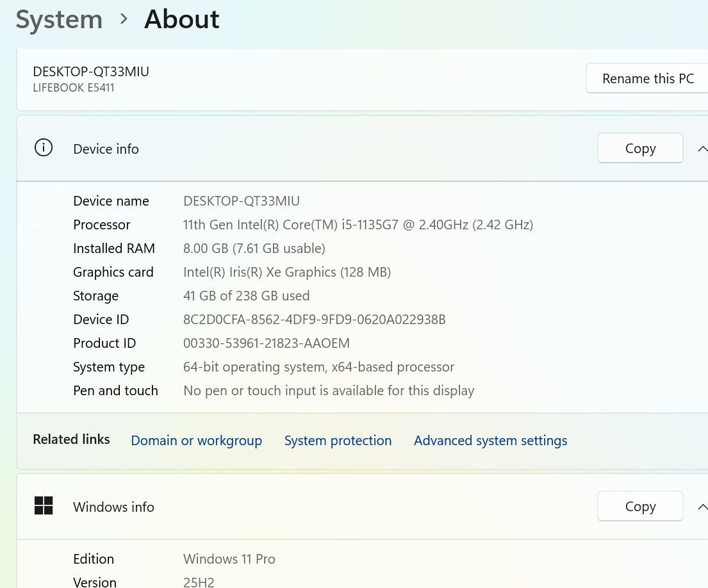708x588 pixels.
Task: Click the Rename this PC button
Action: (647, 79)
